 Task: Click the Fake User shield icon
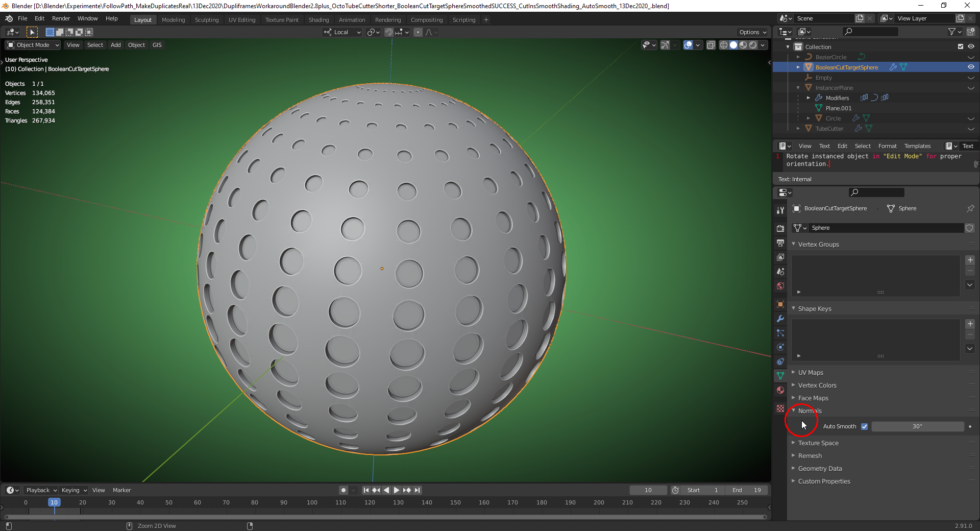[x=969, y=228]
